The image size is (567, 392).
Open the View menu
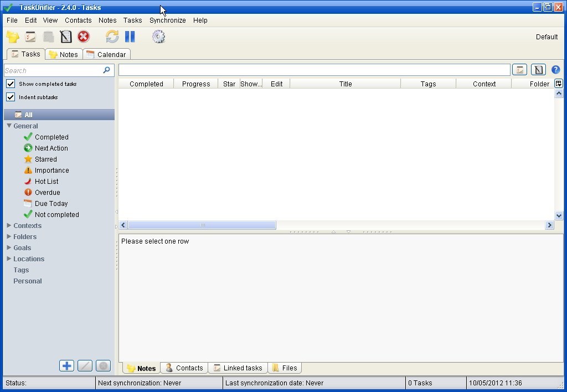tap(50, 20)
